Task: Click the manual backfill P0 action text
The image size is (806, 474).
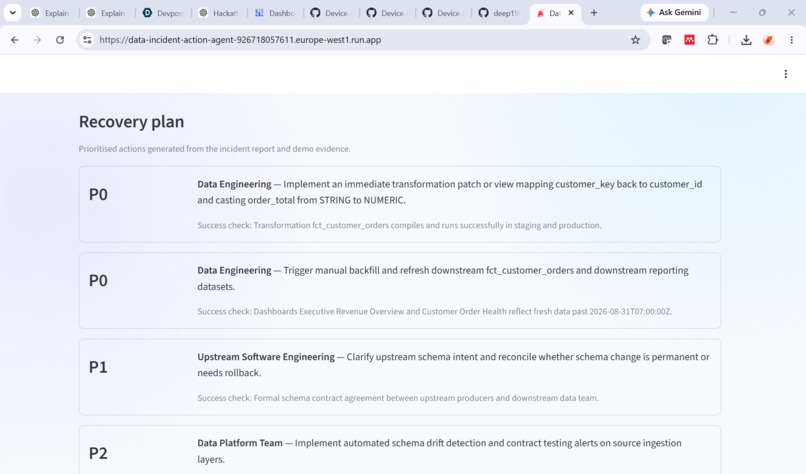Action: click(x=443, y=278)
